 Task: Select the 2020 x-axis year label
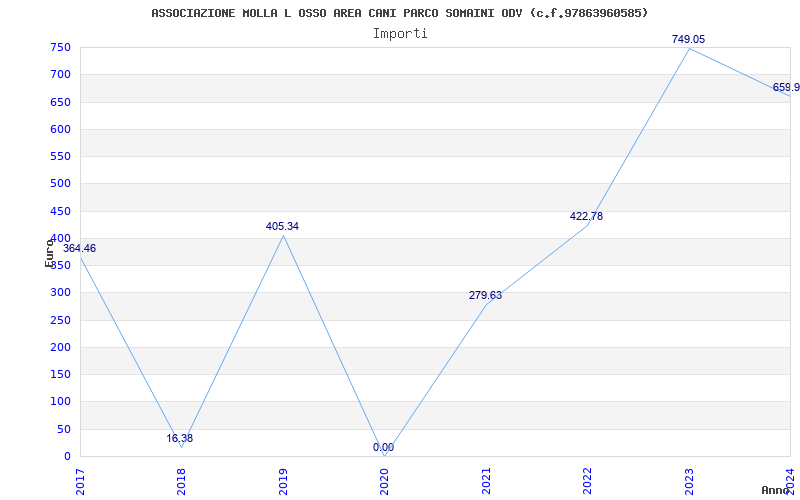[384, 481]
